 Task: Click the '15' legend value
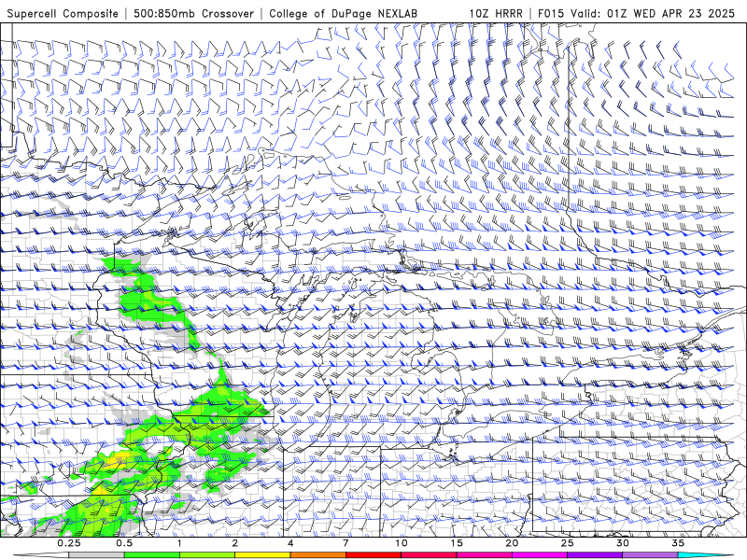click(457, 543)
